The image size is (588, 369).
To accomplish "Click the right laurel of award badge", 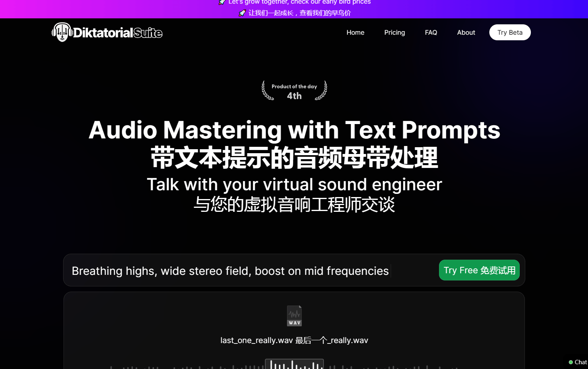I will (322, 91).
